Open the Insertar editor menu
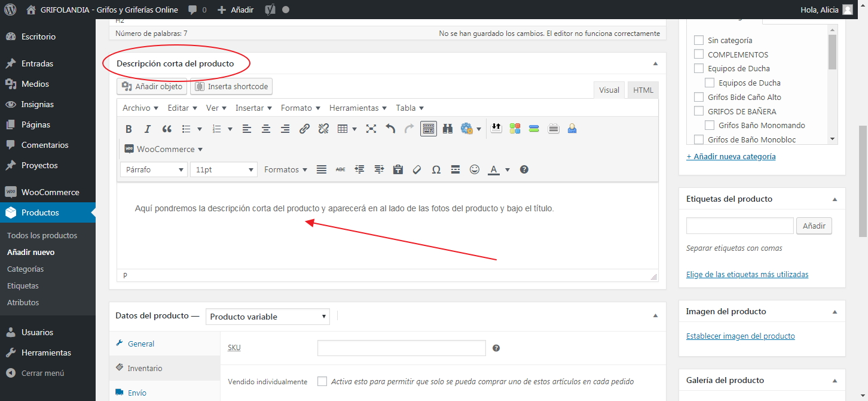Viewport: 868px width, 401px height. (253, 108)
